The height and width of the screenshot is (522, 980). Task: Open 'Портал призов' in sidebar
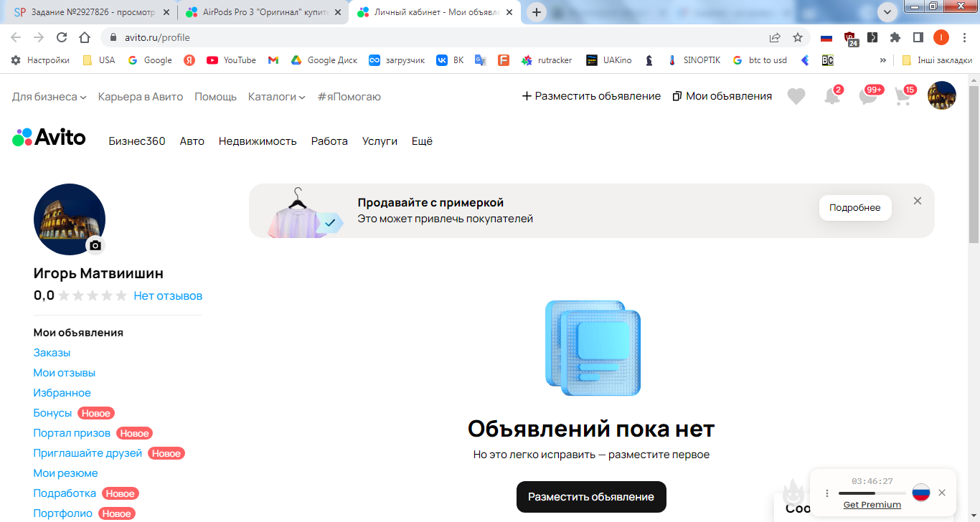72,433
